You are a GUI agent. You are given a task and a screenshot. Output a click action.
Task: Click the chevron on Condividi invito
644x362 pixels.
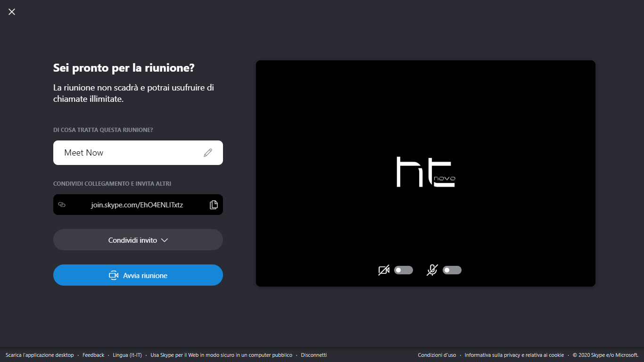[165, 239]
